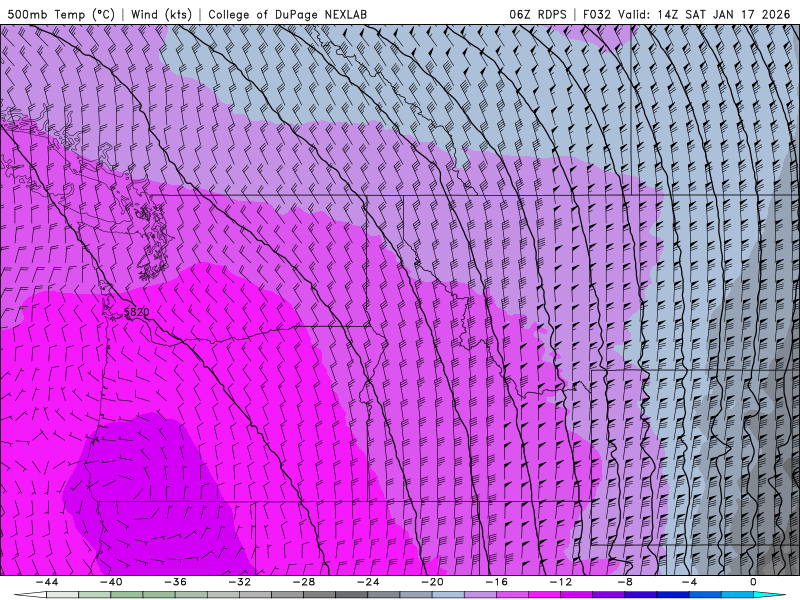This screenshot has height=600, width=800.
Task: Click the -44 colorbar tick label
Action: click(x=47, y=582)
